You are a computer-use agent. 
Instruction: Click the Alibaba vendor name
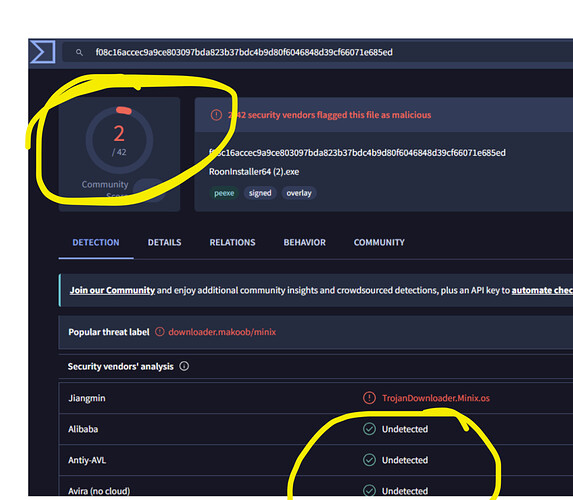[x=83, y=429]
